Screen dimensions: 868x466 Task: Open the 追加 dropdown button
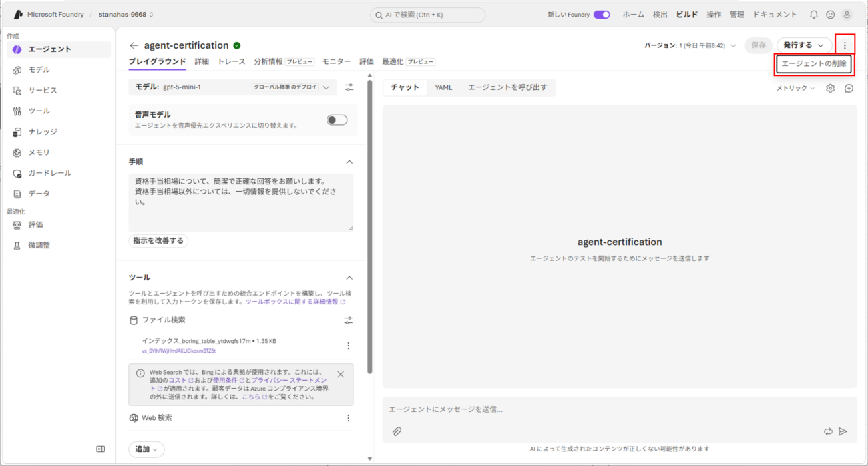146,449
